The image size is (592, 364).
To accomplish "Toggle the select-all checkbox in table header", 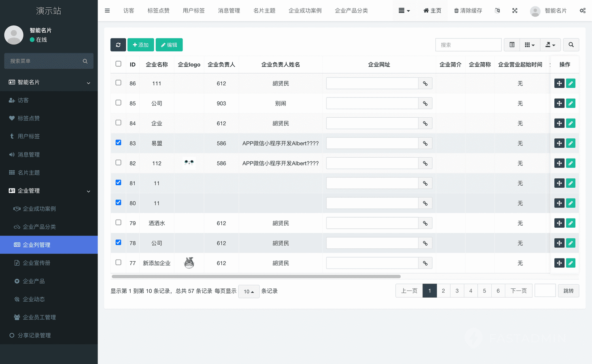I will pyautogui.click(x=118, y=64).
